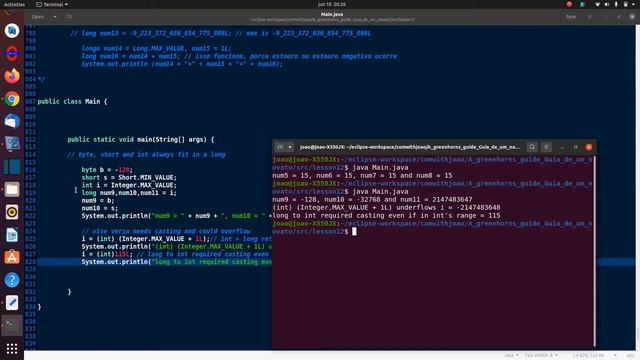Screen dimensions: 640x360
Task: Click the volume icon in top bar
Action: pos(607,4)
